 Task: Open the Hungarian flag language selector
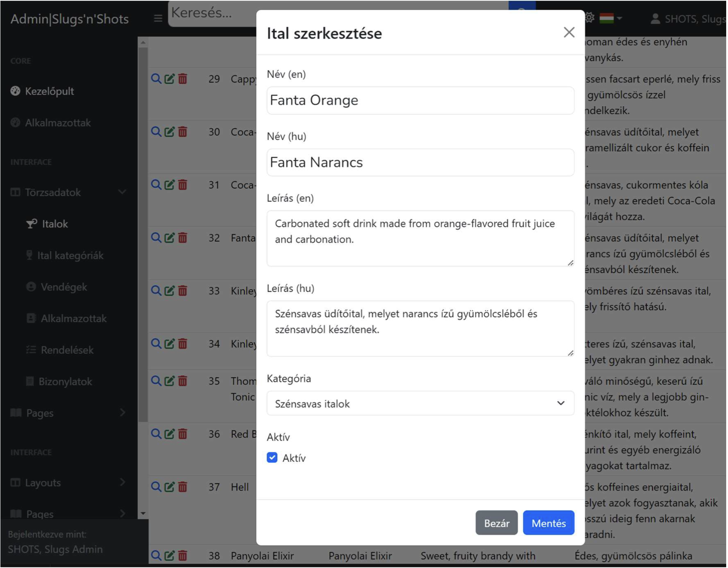(x=611, y=18)
